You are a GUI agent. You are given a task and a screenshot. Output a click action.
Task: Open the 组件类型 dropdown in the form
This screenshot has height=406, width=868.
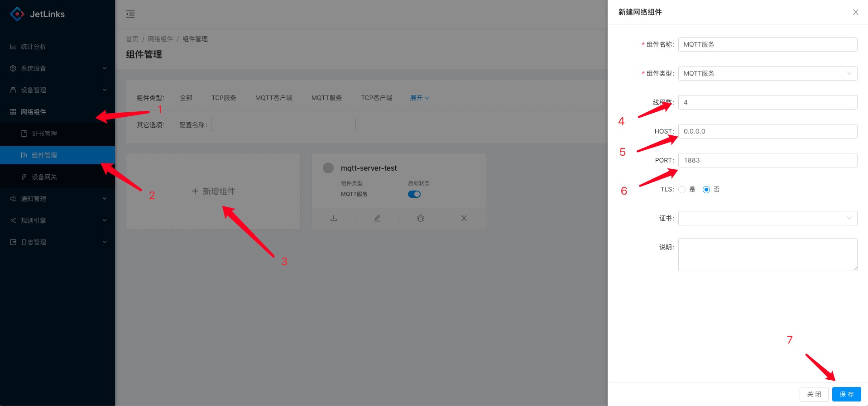tap(767, 73)
